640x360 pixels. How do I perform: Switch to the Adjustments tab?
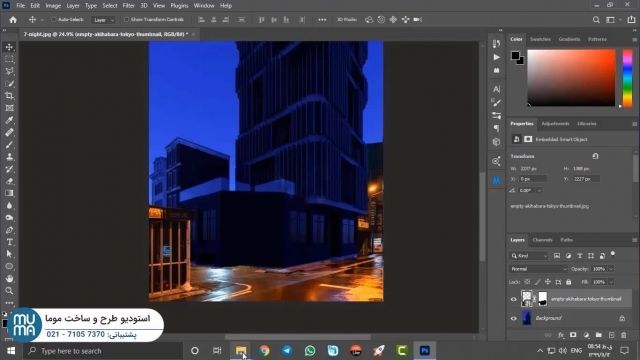(x=555, y=123)
